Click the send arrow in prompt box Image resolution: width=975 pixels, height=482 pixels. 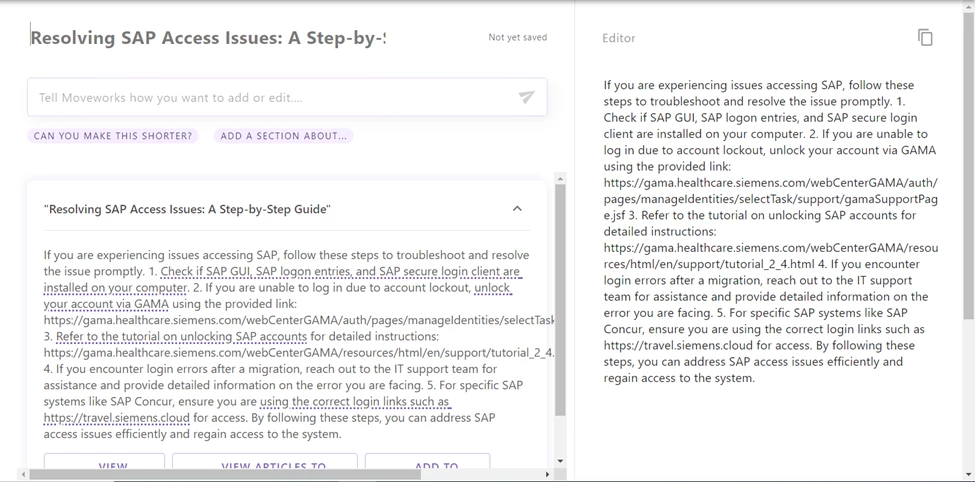click(526, 97)
